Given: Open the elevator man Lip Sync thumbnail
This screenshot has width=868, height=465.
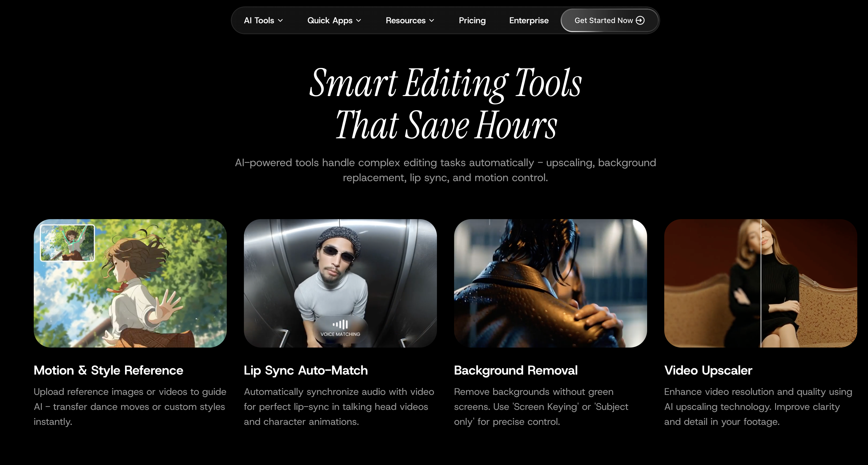Looking at the screenshot, I should [340, 283].
